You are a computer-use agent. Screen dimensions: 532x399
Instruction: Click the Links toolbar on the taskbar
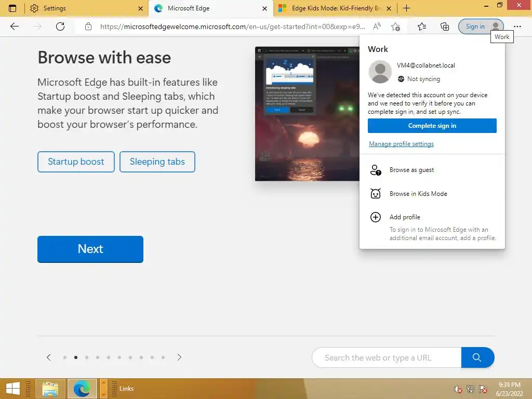coord(126,389)
